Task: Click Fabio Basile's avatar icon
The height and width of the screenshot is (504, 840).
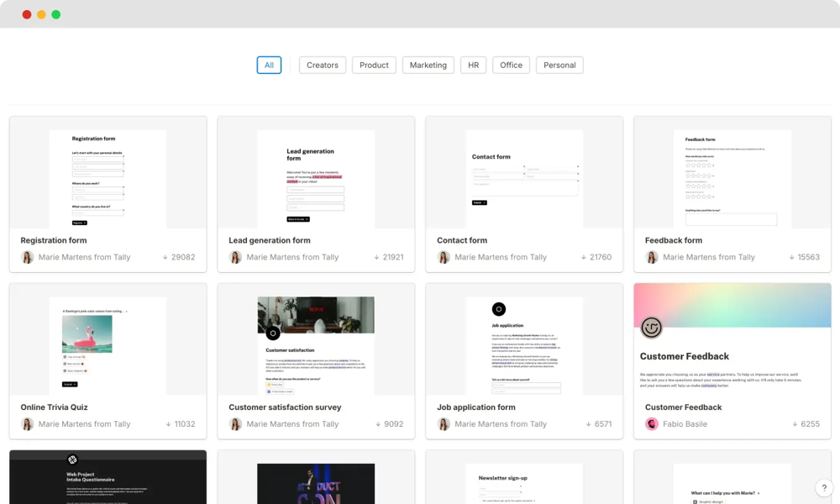Action: point(652,424)
